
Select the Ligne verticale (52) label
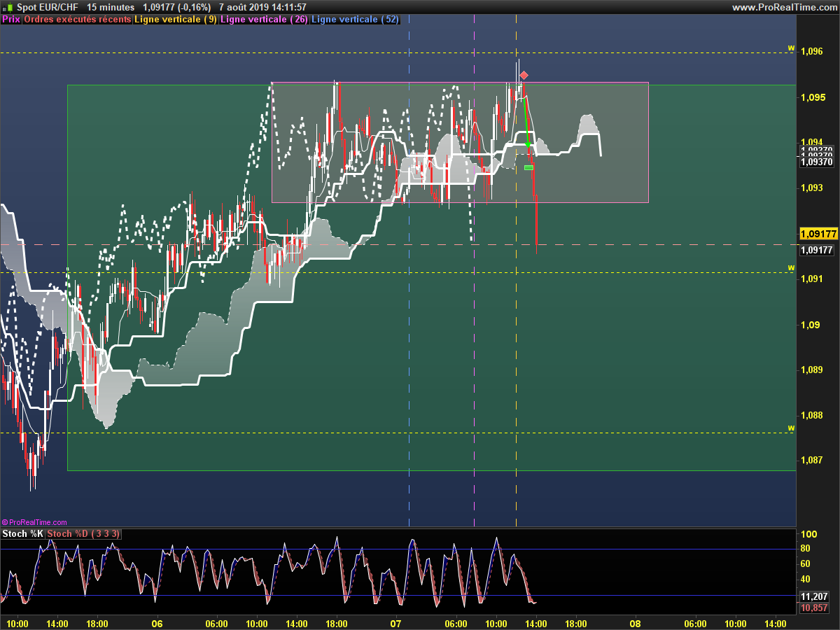click(354, 20)
